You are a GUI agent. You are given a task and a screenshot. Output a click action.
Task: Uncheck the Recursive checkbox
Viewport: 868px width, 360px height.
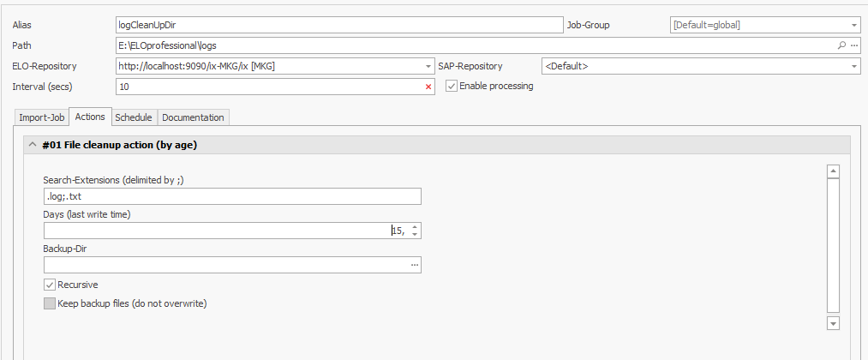point(50,285)
